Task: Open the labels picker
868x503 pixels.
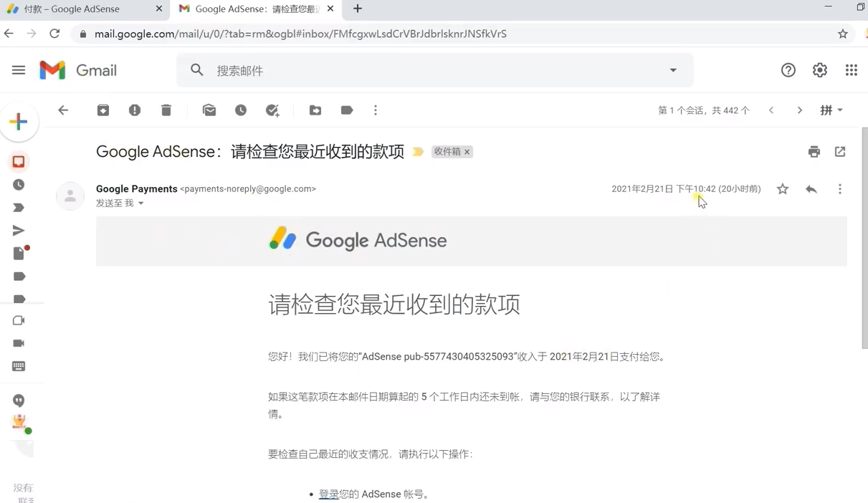Action: point(347,110)
